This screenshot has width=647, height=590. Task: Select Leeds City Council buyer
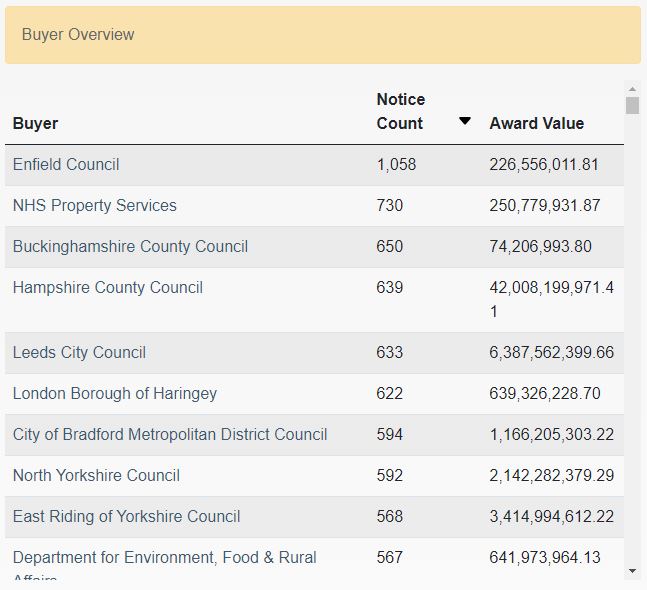(79, 352)
